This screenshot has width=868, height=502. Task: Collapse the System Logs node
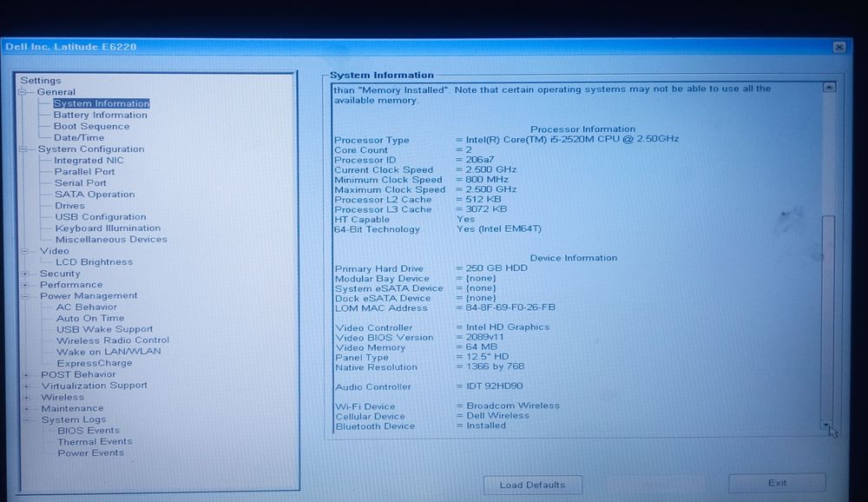tap(27, 420)
